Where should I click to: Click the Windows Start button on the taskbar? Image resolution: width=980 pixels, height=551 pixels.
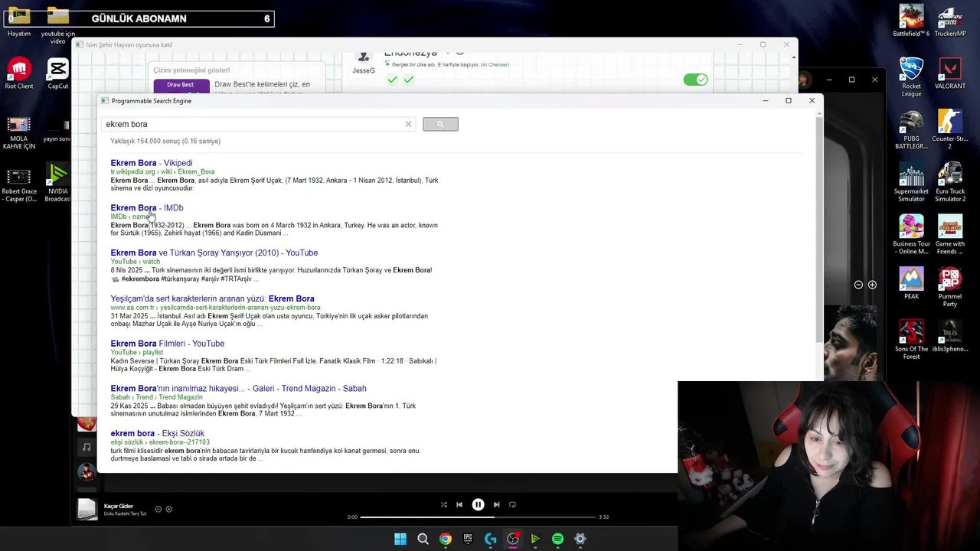(x=400, y=539)
